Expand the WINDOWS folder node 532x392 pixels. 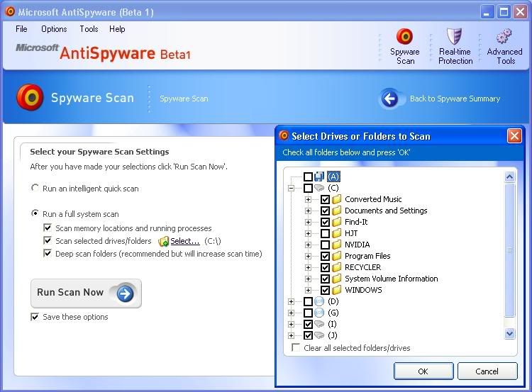click(308, 290)
